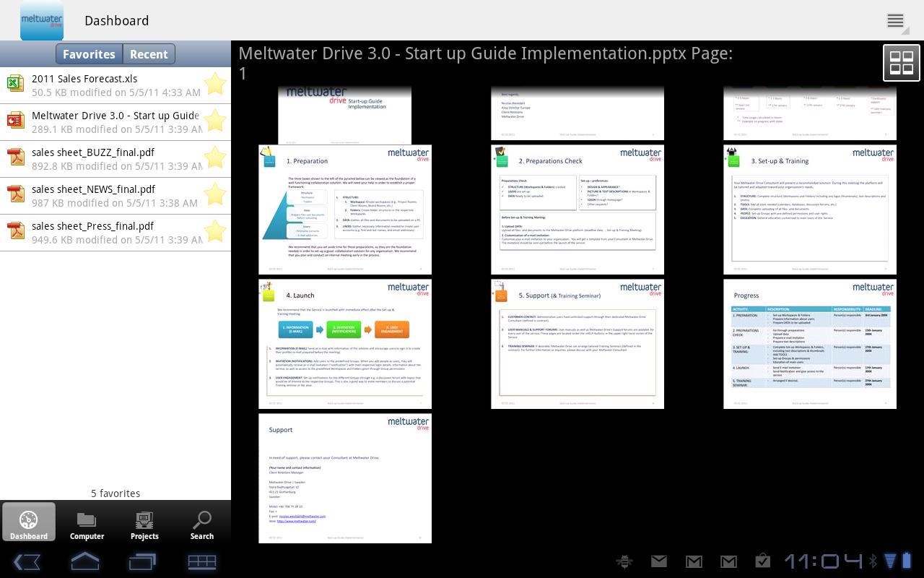Open the USB debugging bug notification
Viewport: 924px width, 578px height.
pos(624,561)
